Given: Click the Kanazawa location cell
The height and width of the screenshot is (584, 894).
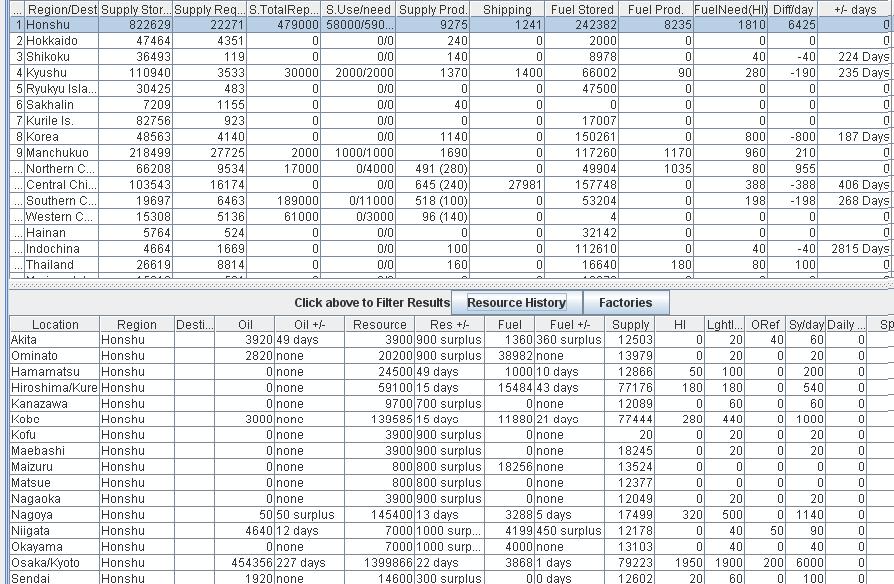Looking at the screenshot, I should (55, 403).
